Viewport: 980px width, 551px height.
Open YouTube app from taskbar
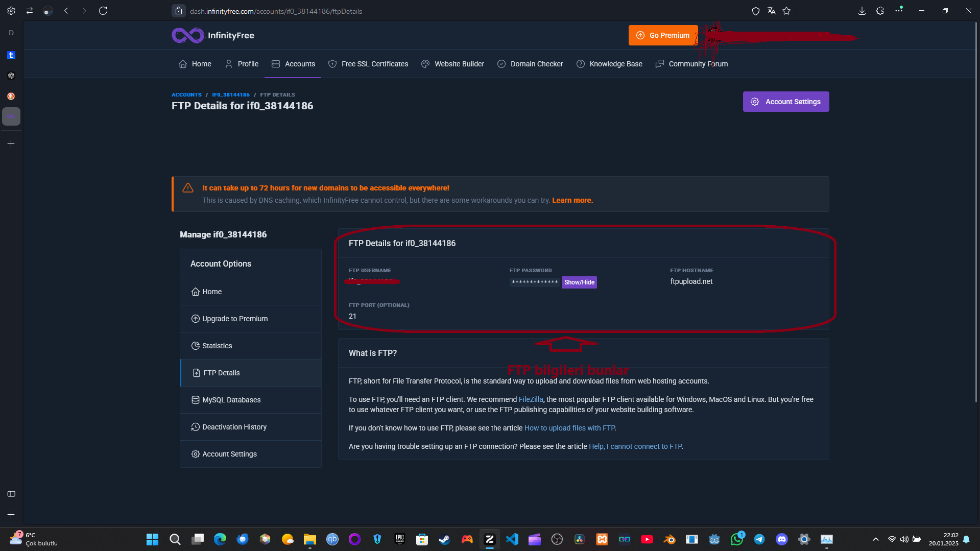point(647,539)
